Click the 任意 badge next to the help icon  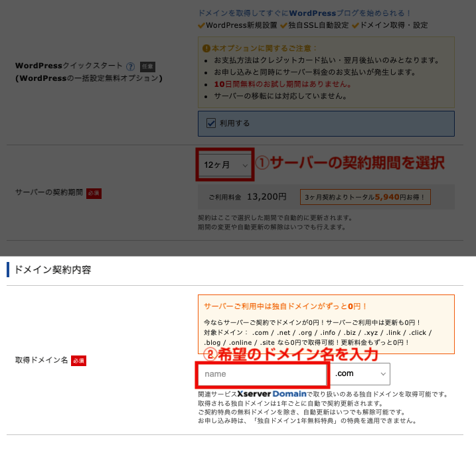(147, 66)
